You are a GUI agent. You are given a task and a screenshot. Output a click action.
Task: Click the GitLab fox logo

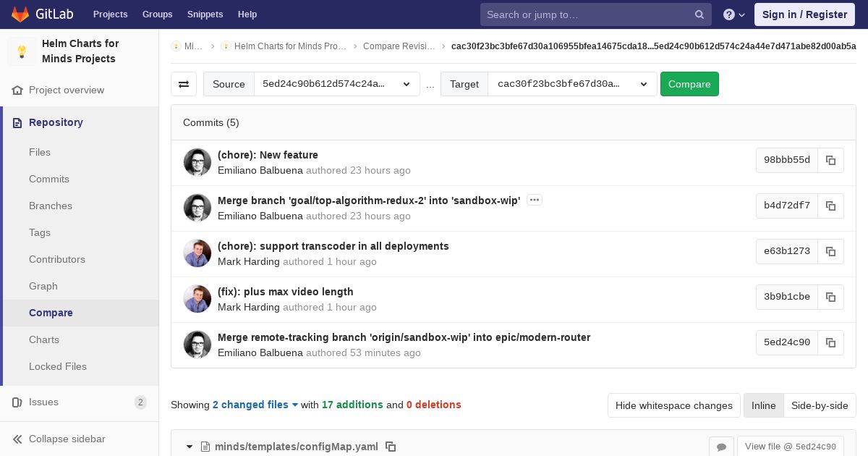click(x=20, y=14)
